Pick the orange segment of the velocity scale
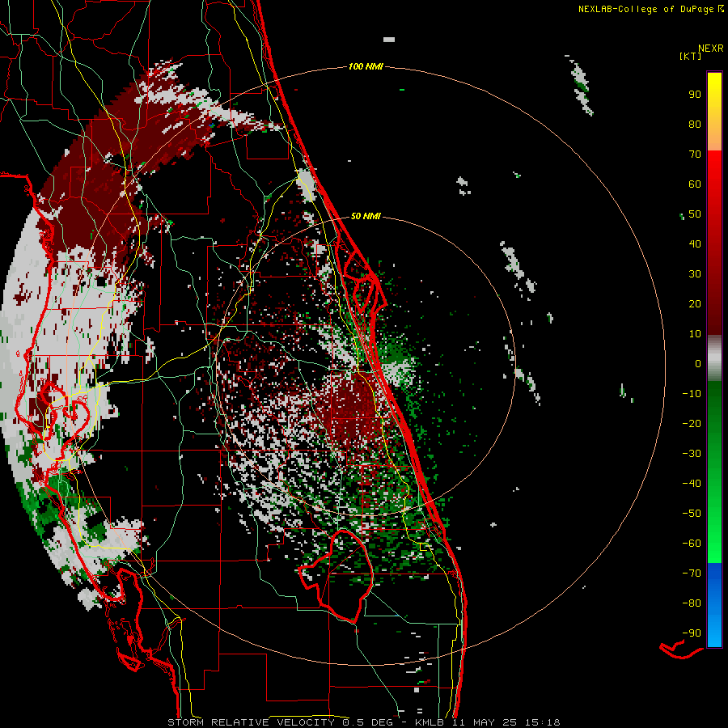The width and height of the screenshot is (728, 728). pos(714,137)
